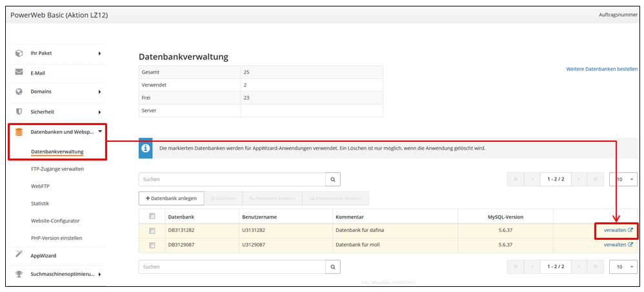Click the upper page indicator 1 - 2 / 2
644x292 pixels.
[556, 179]
